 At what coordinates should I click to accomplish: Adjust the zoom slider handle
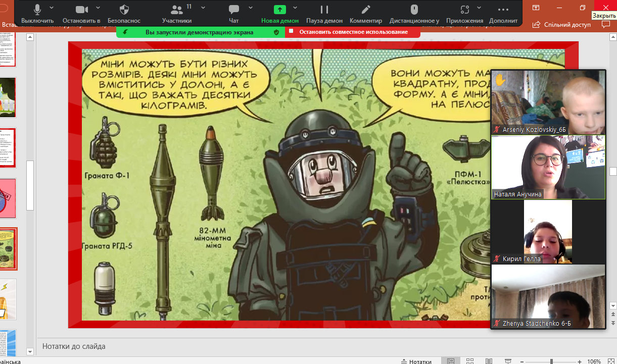click(x=551, y=361)
